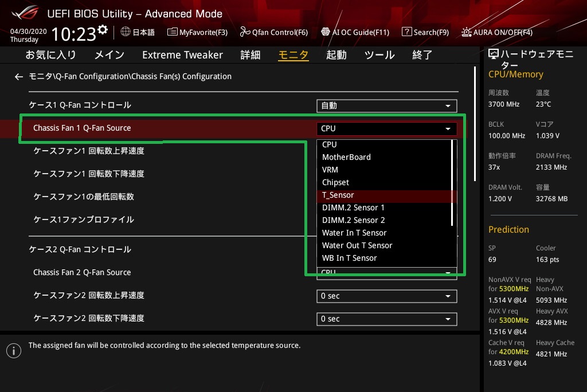
Task: Select Chipset temperature source
Action: [x=385, y=183]
